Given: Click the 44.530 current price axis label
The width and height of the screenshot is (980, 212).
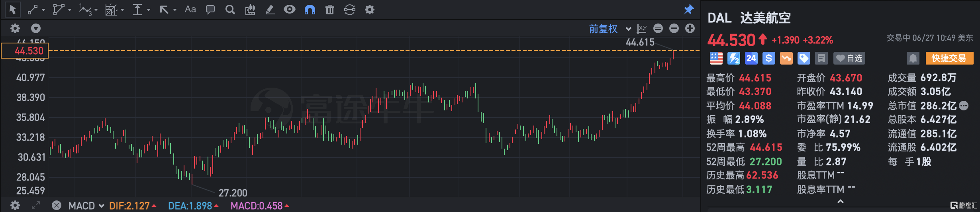Looking at the screenshot, I should [25, 51].
